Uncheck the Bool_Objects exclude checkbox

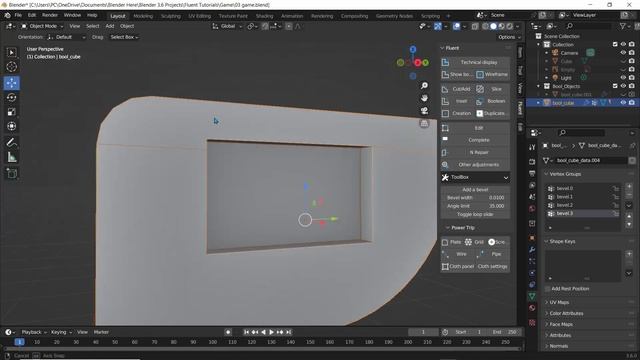click(x=615, y=86)
